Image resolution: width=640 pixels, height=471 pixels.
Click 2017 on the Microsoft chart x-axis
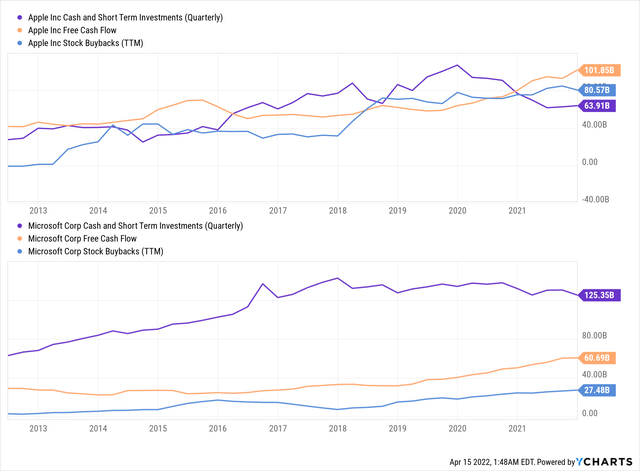click(x=278, y=429)
